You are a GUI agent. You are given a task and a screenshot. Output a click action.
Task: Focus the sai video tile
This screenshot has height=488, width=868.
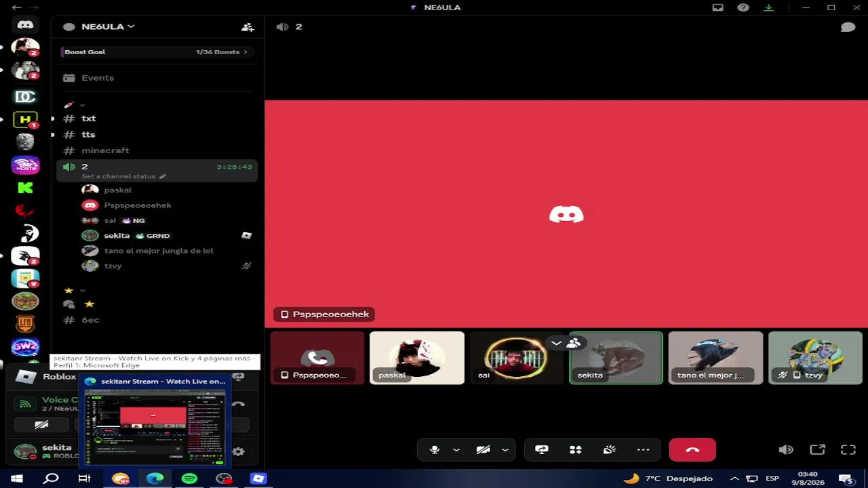point(516,358)
